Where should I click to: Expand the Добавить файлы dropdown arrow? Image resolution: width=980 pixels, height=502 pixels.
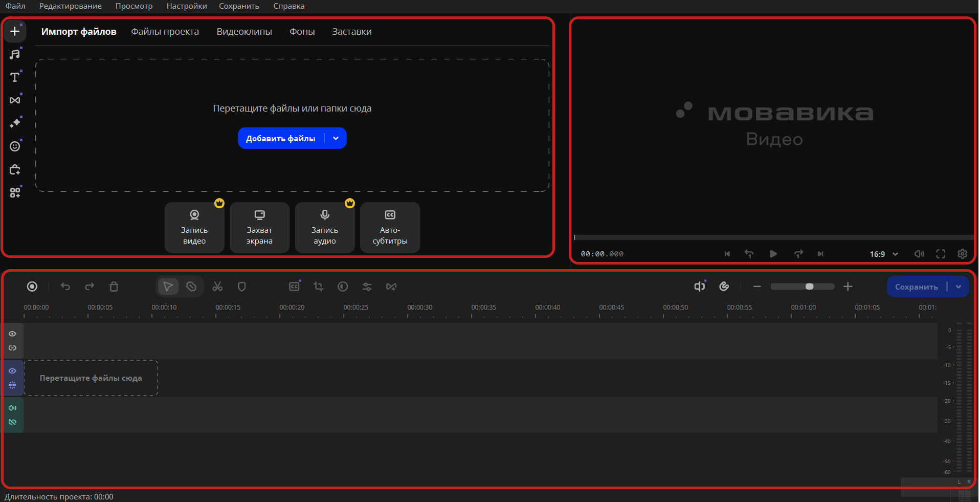336,138
